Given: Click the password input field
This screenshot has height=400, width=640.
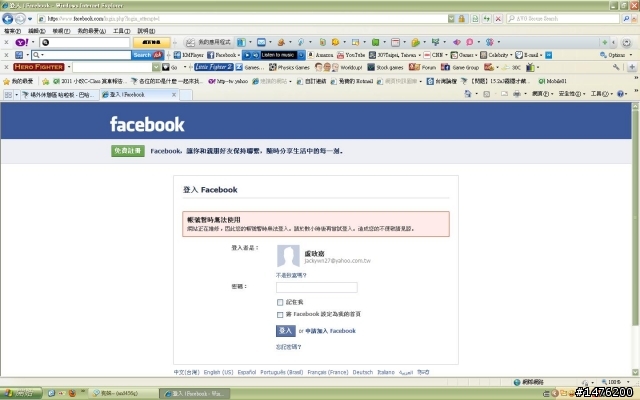Looking at the screenshot, I should pos(317,287).
